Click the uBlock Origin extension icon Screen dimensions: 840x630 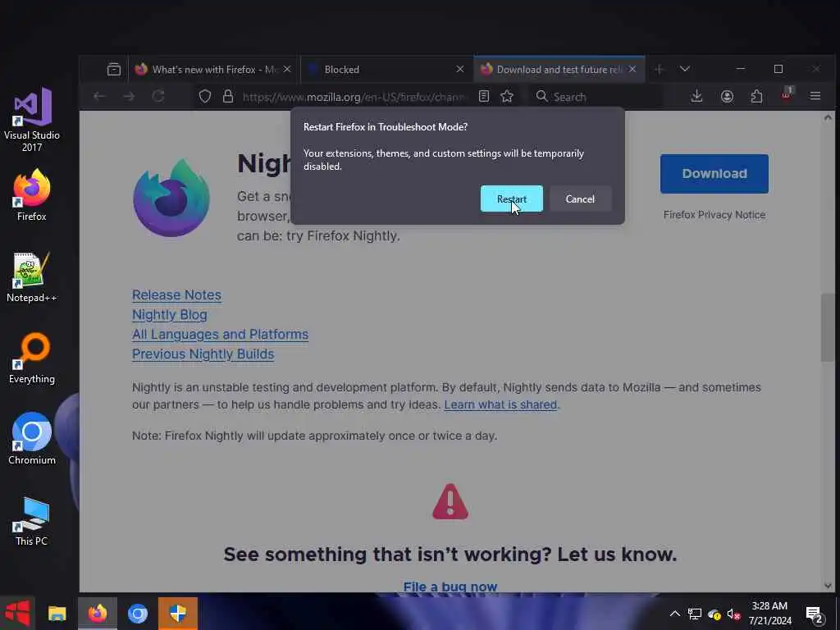787,95
